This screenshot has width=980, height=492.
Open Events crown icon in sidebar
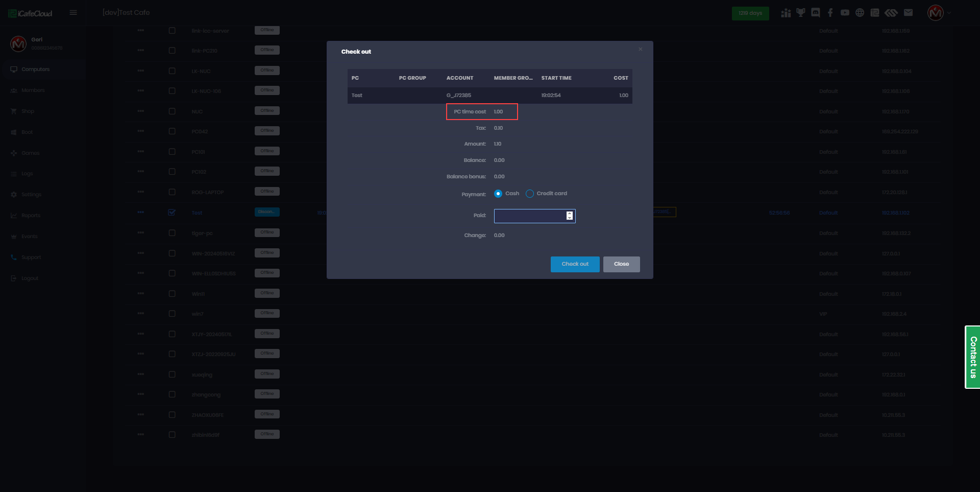(14, 237)
